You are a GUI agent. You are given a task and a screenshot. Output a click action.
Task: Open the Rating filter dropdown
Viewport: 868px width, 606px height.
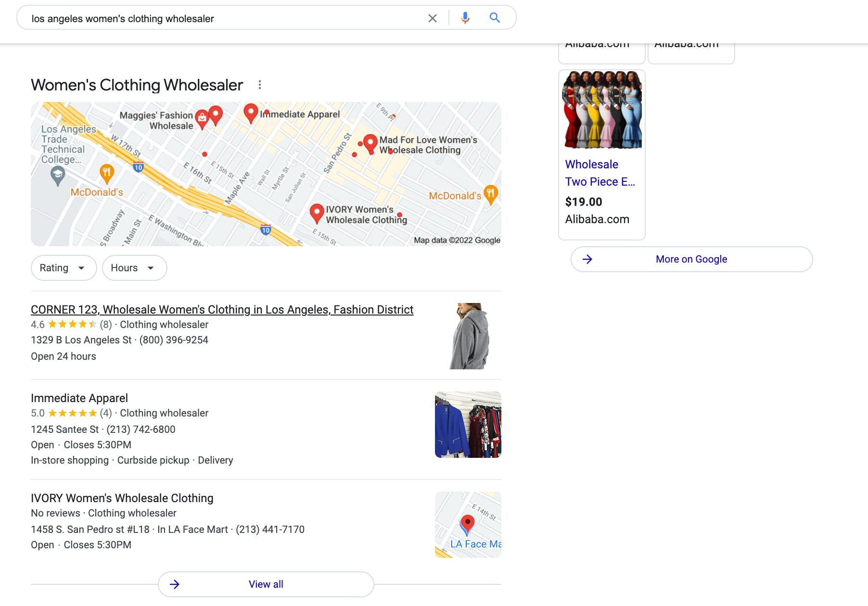(64, 267)
